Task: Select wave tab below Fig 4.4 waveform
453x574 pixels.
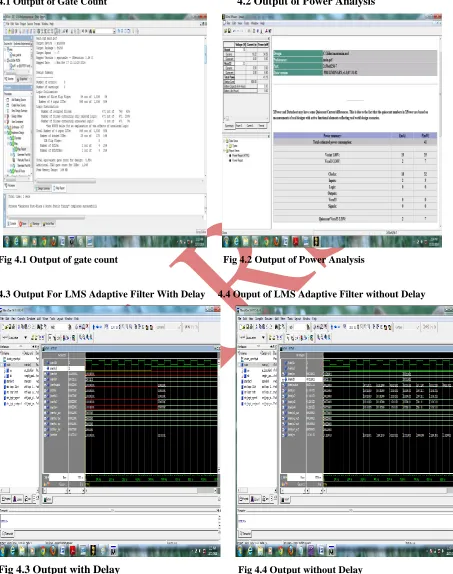Action: [285, 499]
